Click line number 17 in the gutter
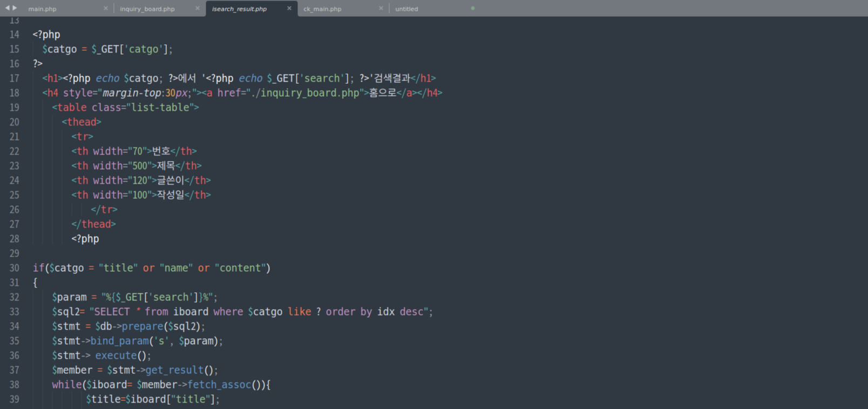868x409 pixels. click(x=15, y=78)
